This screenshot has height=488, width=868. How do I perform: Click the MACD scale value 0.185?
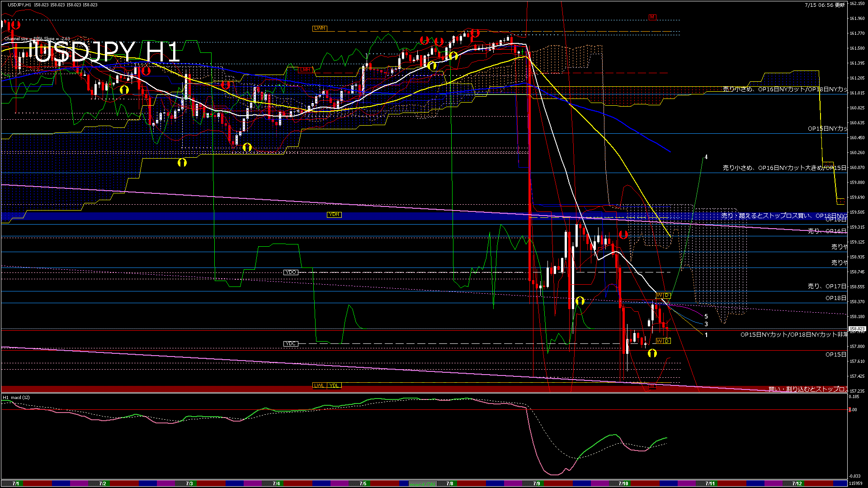[854, 397]
